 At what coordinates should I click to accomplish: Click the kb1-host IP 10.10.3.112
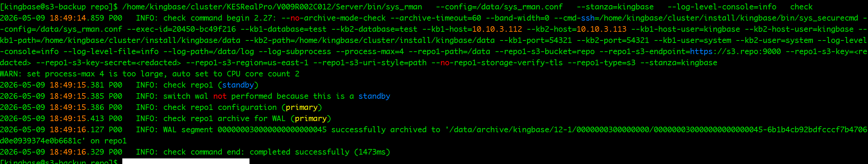(497, 29)
